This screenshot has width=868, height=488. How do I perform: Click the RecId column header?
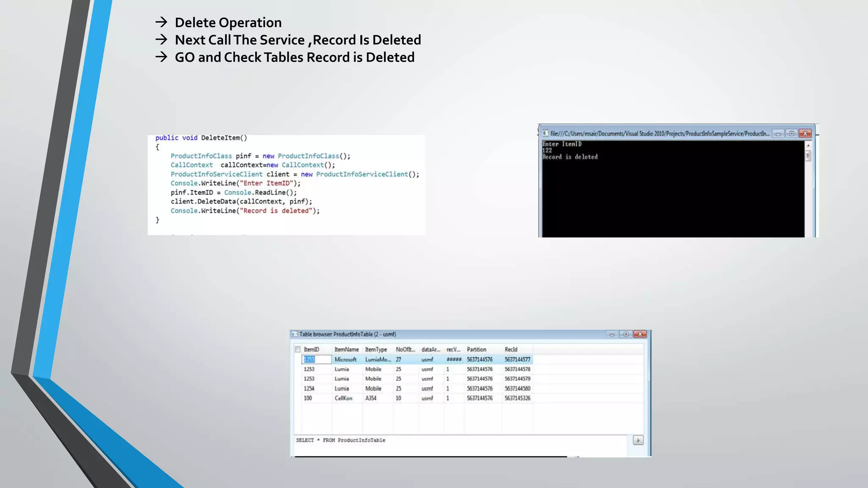(511, 349)
